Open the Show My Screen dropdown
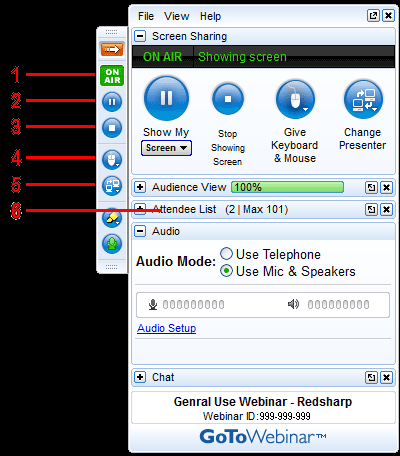This screenshot has height=456, width=400. [166, 148]
